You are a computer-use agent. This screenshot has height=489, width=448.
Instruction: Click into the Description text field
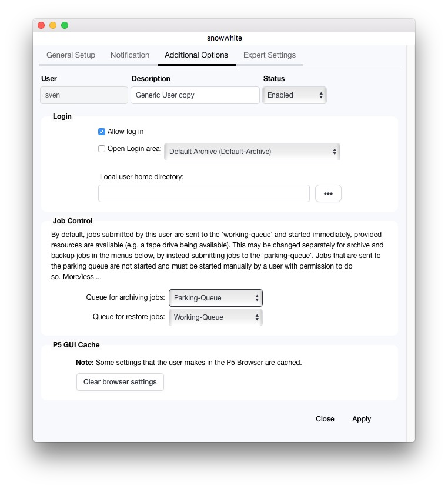[195, 95]
